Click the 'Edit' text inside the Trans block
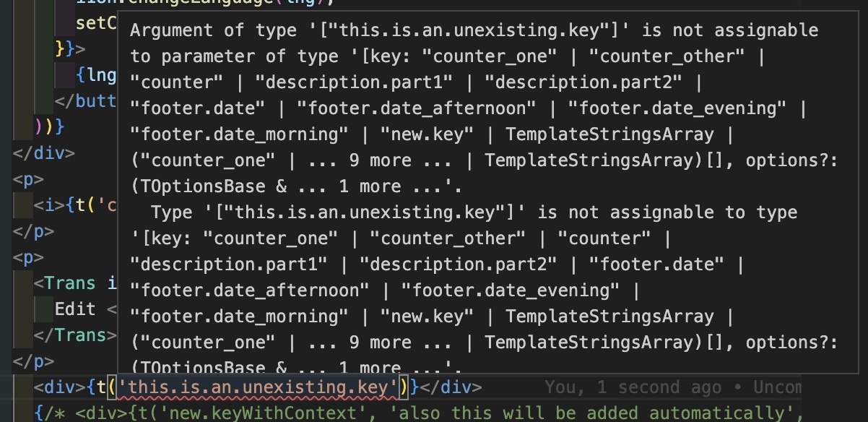868x422 pixels. pyautogui.click(x=75, y=309)
